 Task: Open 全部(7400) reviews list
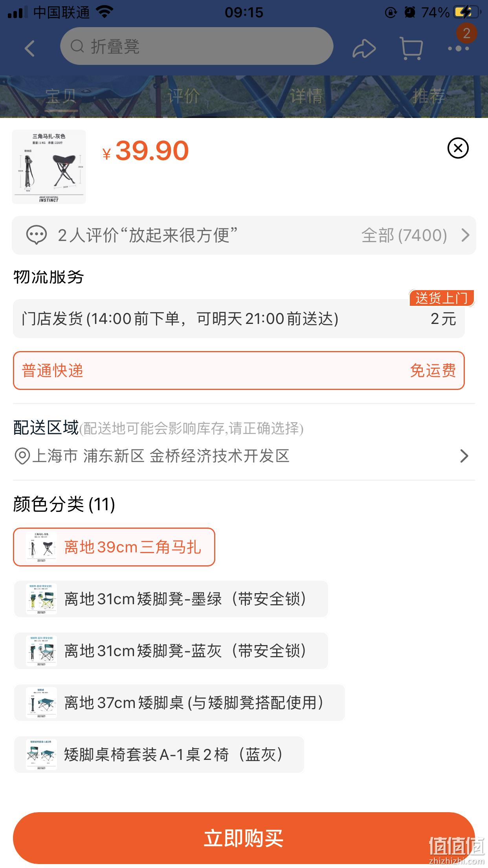[404, 235]
